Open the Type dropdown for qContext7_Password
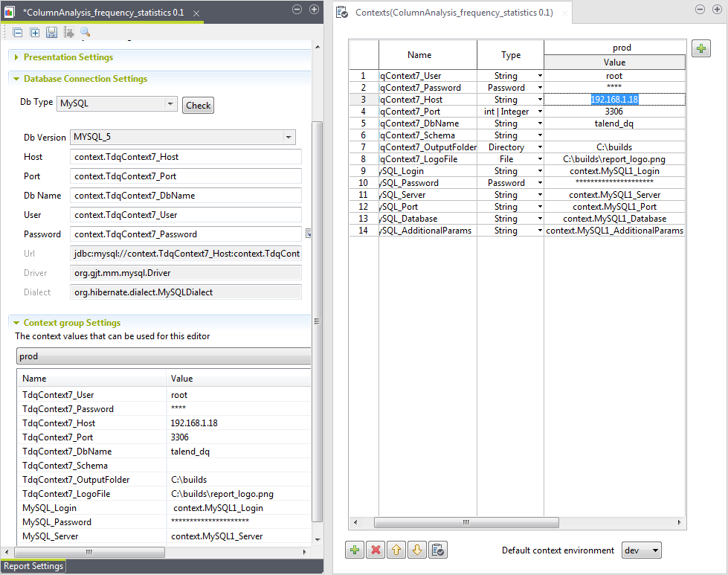 540,87
